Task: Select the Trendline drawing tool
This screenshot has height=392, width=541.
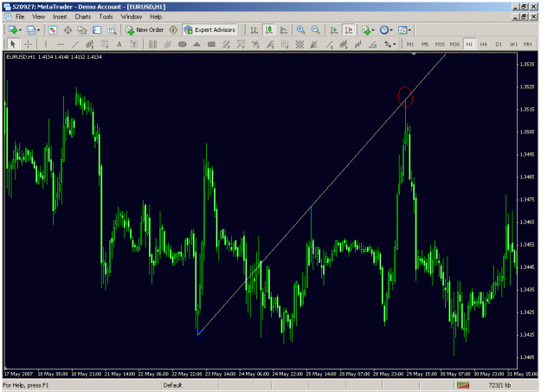Action: 75,44
